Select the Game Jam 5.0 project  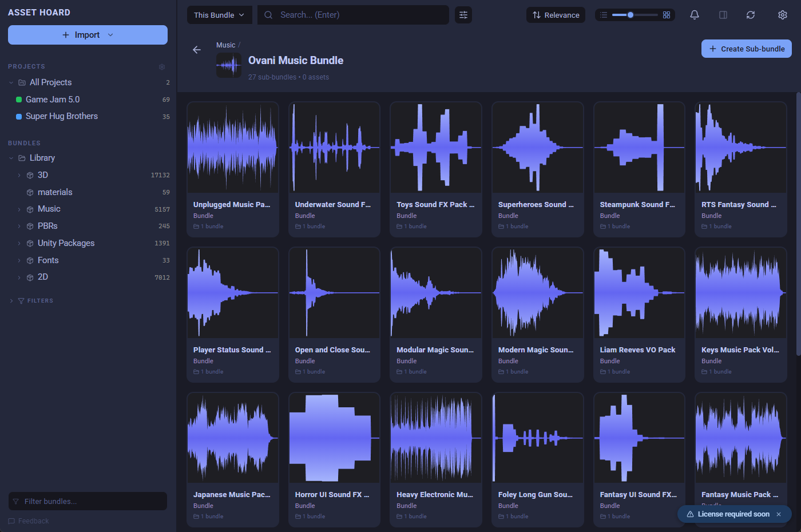pyautogui.click(x=53, y=100)
